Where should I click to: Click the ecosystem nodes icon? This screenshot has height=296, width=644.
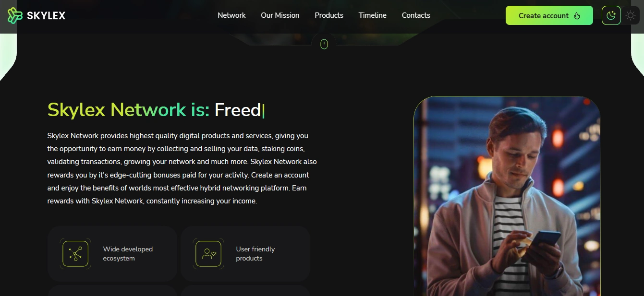(75, 254)
